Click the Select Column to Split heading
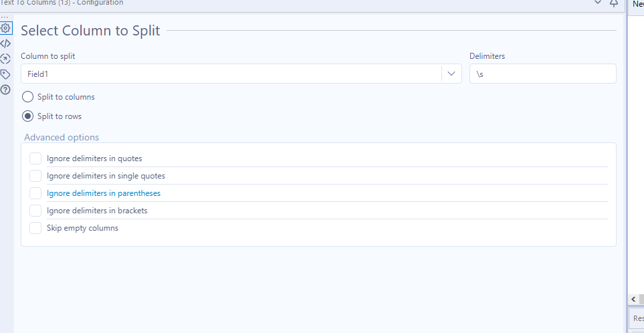The height and width of the screenshot is (333, 644). tap(90, 31)
